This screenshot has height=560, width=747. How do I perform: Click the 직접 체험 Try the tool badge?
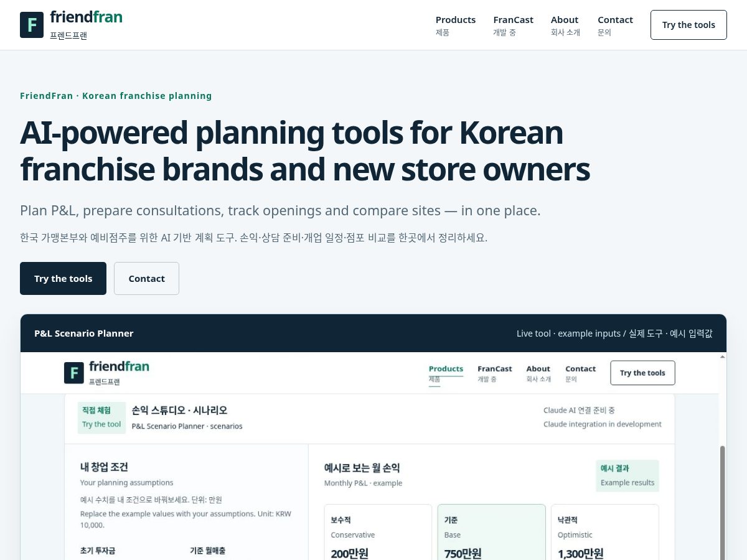click(101, 418)
